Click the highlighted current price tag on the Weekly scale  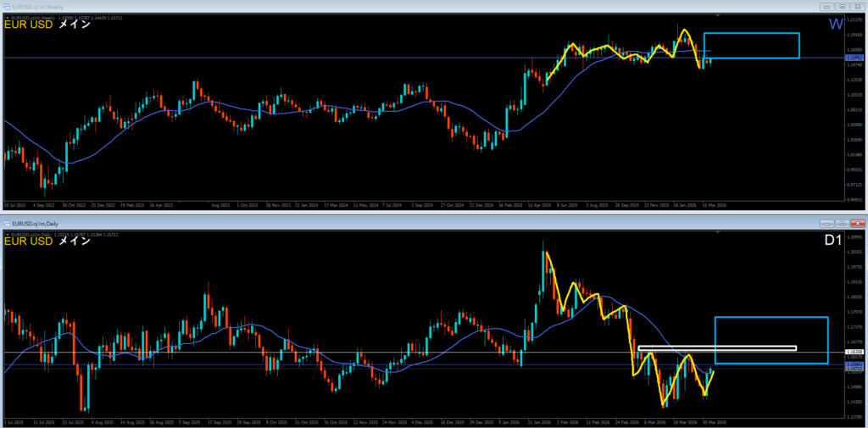pyautogui.click(x=854, y=58)
